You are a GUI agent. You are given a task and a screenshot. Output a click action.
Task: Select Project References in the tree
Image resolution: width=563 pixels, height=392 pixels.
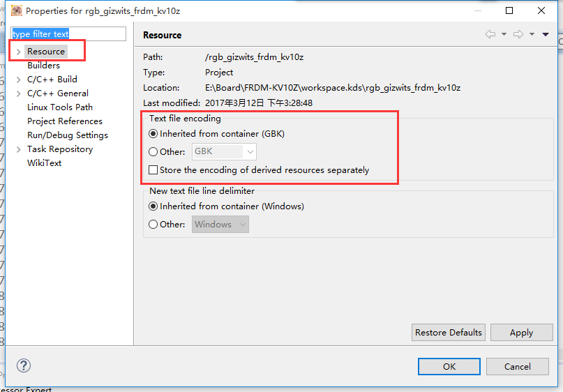tap(65, 121)
